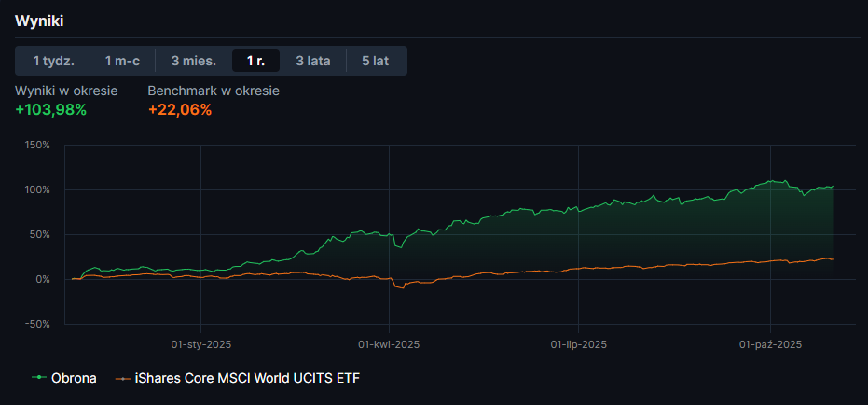Screen dimensions: 868x405
Task: Click the +22,06% benchmark value
Action: [x=180, y=110]
